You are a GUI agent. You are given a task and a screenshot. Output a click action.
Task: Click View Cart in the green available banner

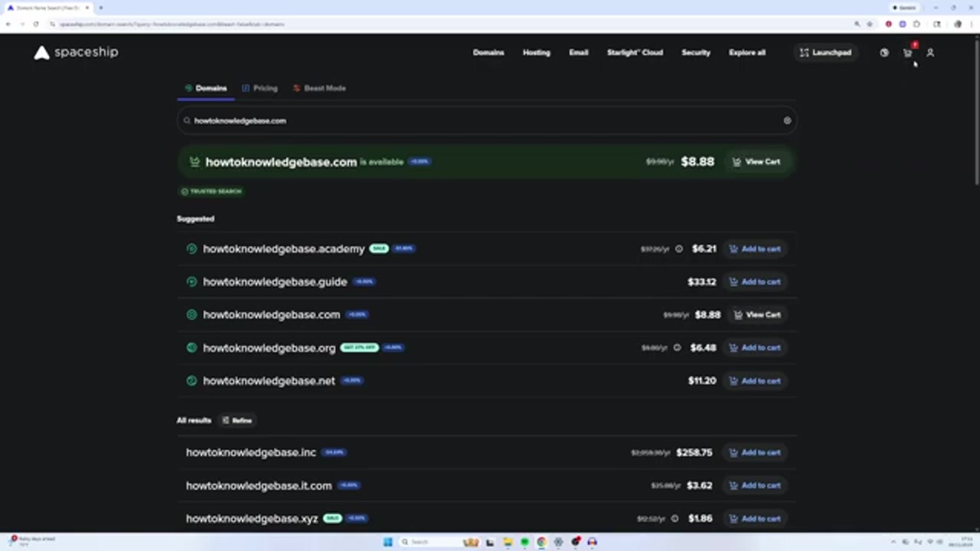tap(756, 161)
